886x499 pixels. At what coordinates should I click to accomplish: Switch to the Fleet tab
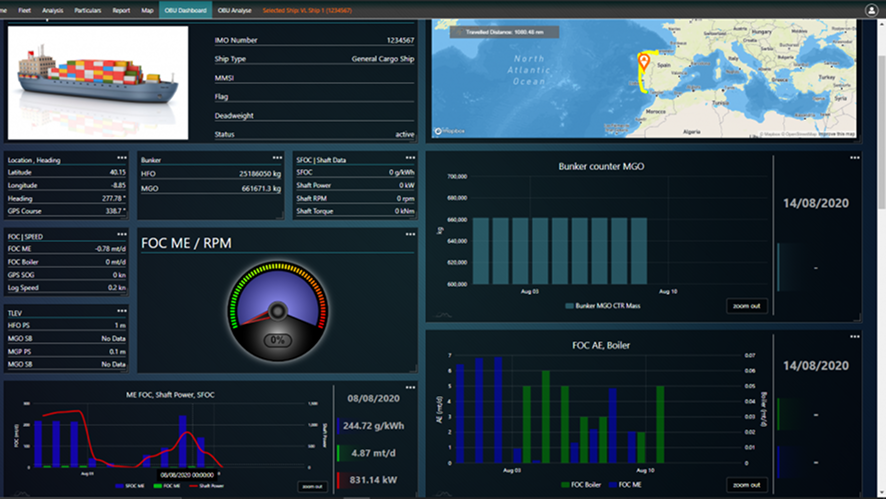24,10
